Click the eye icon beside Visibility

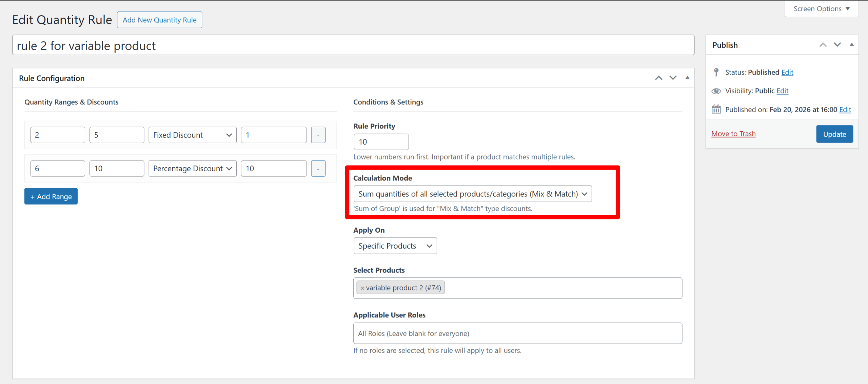(716, 91)
